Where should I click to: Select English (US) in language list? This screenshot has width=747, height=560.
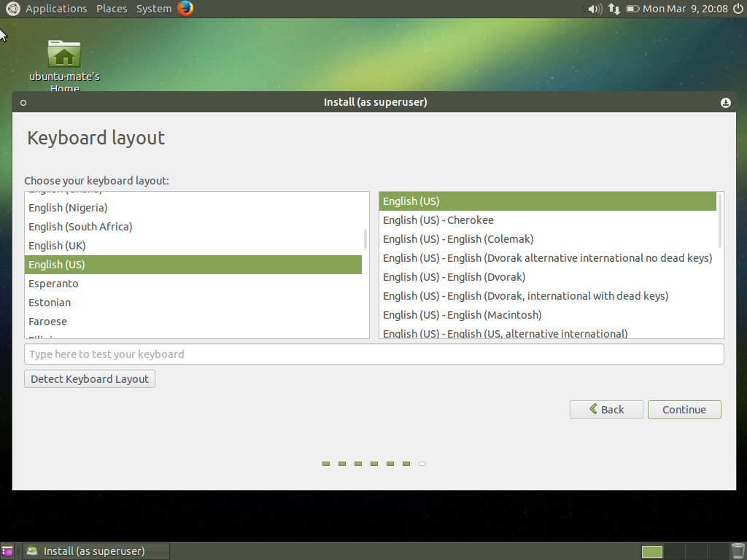click(193, 265)
